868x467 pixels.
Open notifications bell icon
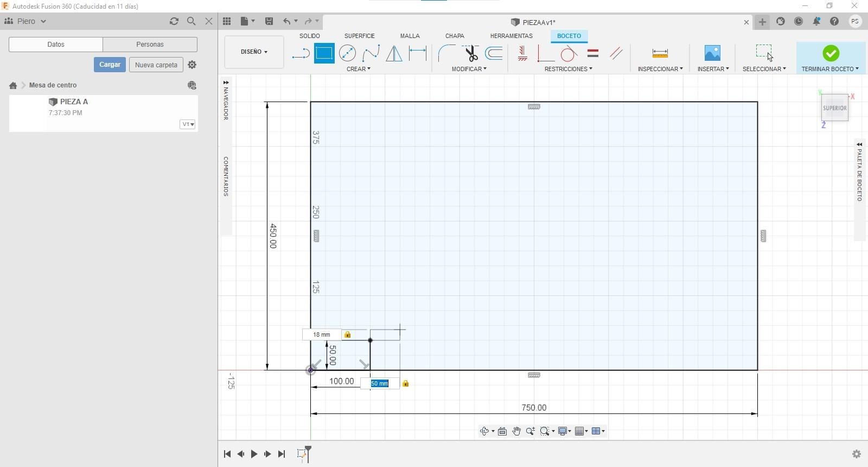[x=816, y=21]
